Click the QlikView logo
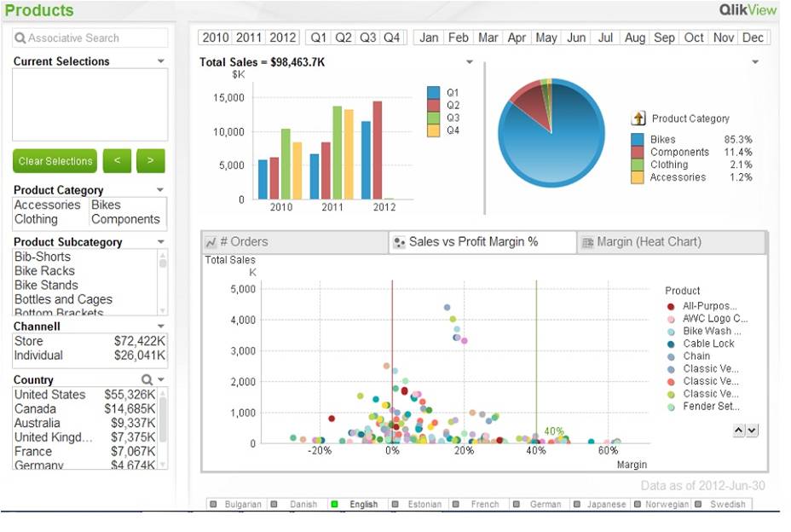This screenshot has height=532, width=791. coord(748,10)
